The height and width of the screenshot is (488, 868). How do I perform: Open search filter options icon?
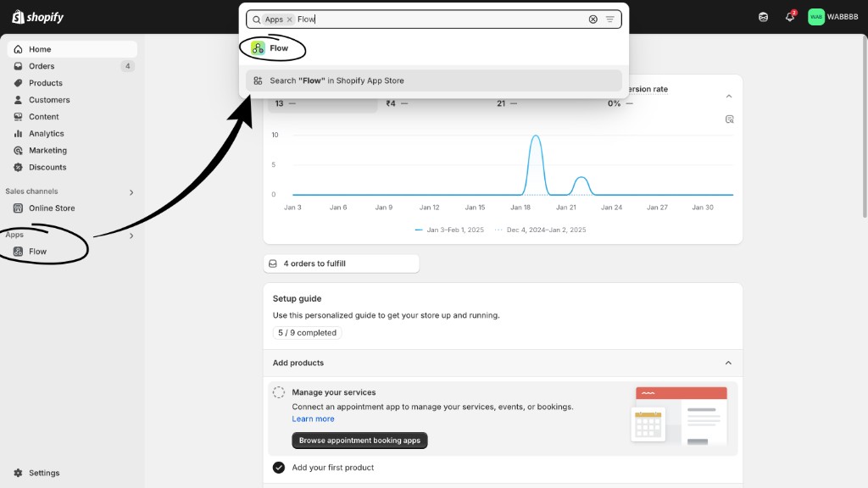pos(610,19)
